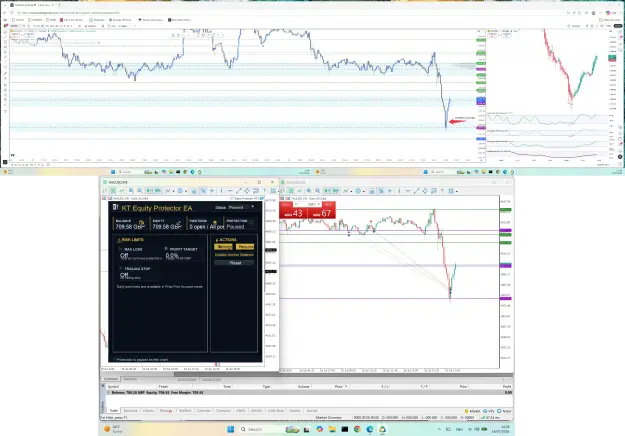
Task: Open Google Chrome from the bottom taskbar
Action: click(x=357, y=429)
